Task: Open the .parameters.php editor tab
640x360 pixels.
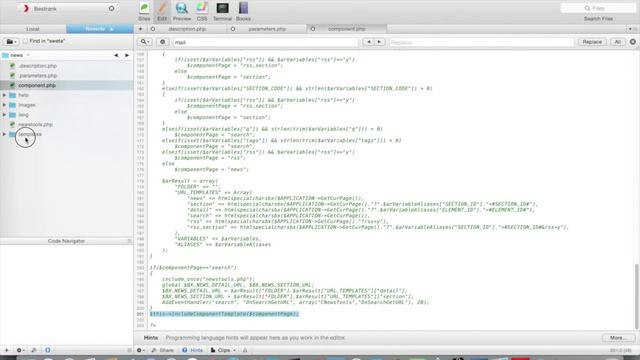Action: [x=267, y=29]
